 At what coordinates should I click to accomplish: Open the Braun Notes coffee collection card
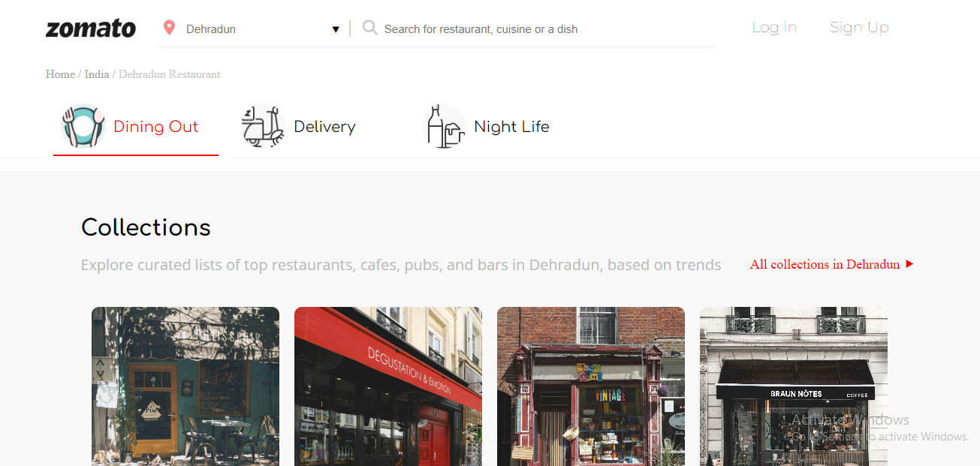click(793, 386)
